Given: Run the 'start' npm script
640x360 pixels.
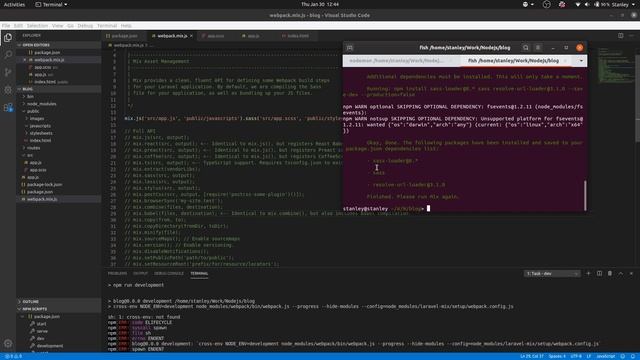Looking at the screenshot, I should (x=41, y=324).
